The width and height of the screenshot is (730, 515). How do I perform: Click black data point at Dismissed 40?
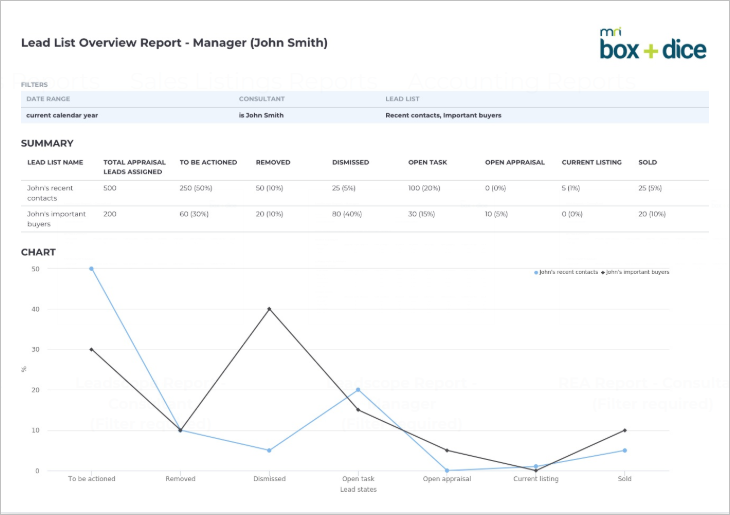(269, 309)
